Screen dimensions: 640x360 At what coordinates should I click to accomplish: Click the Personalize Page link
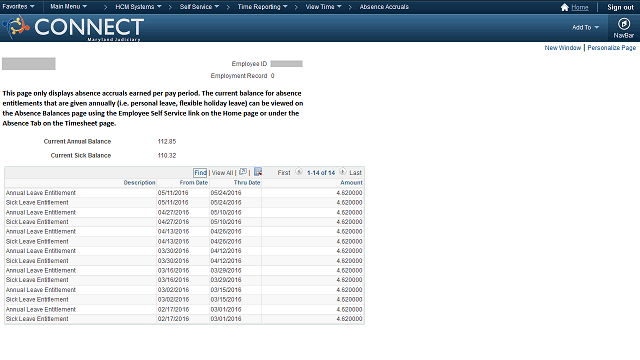[611, 48]
